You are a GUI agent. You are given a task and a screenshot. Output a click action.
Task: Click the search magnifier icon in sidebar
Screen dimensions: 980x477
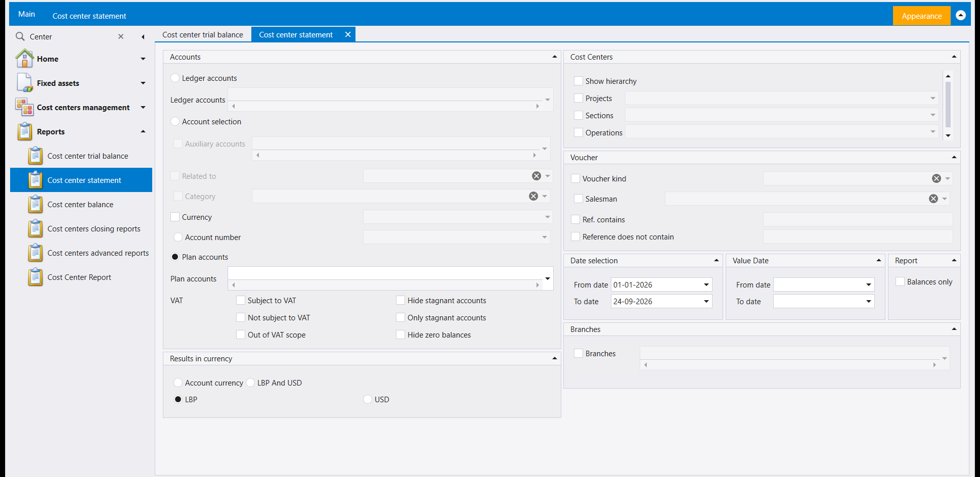[x=20, y=36]
